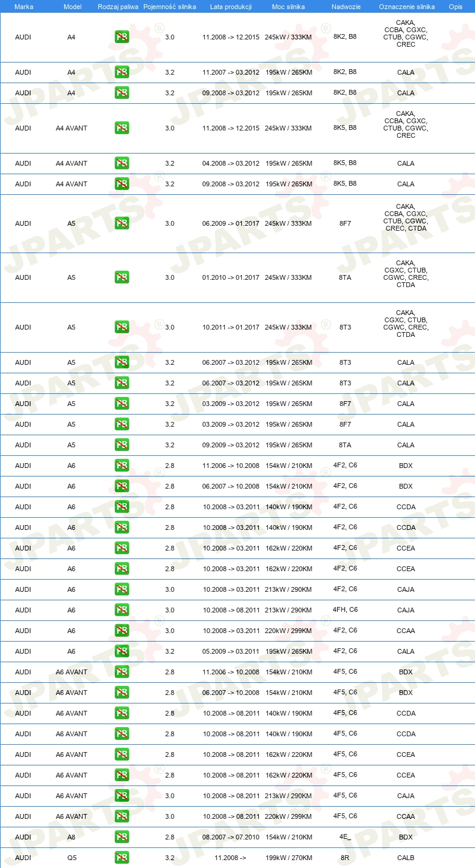Click the fuel icon for A5 3.2 8TA row
Image resolution: width=475 pixels, height=868 pixels.
[121, 445]
